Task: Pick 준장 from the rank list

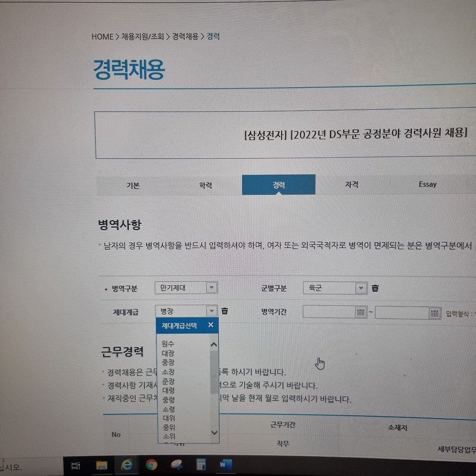Action: 169,381
